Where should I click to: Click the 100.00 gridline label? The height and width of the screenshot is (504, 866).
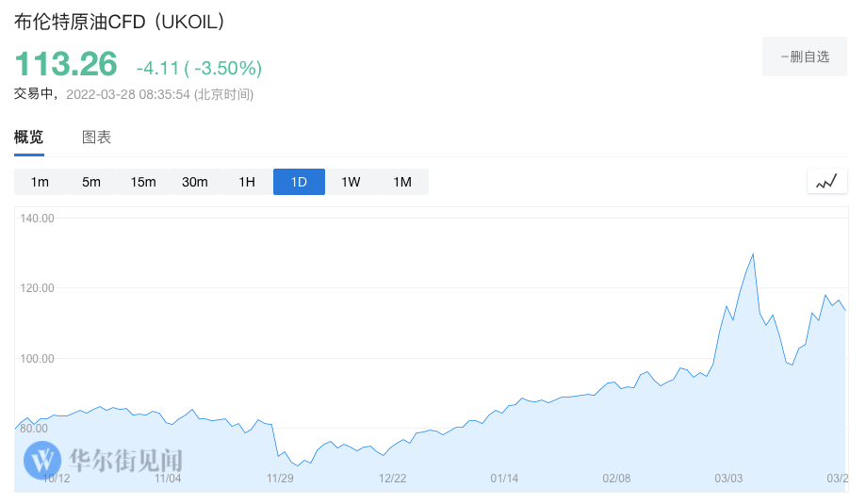tap(39, 359)
